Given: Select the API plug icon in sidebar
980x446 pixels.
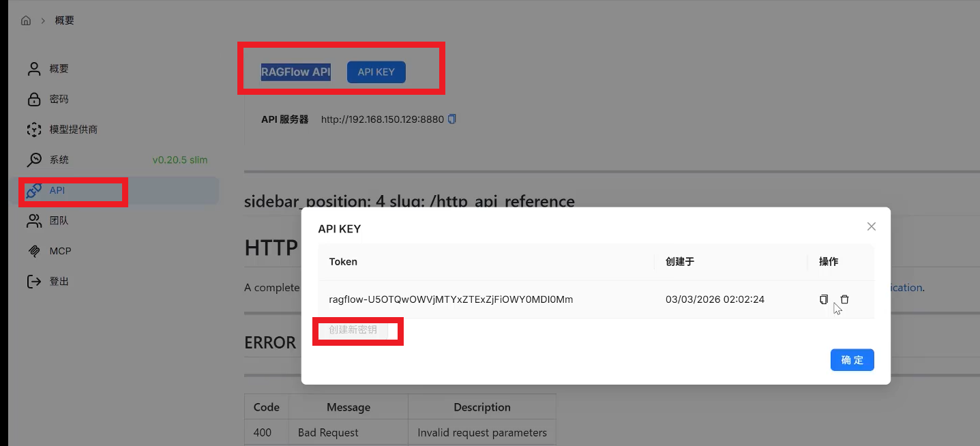Looking at the screenshot, I should point(34,191).
